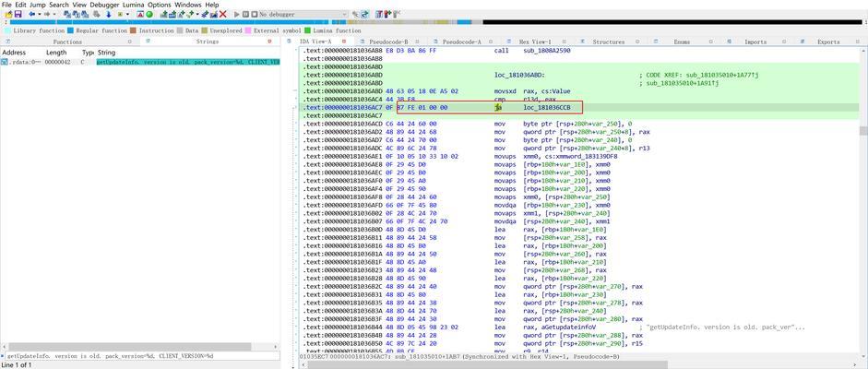Click the string filter input at bottom left

(140, 356)
